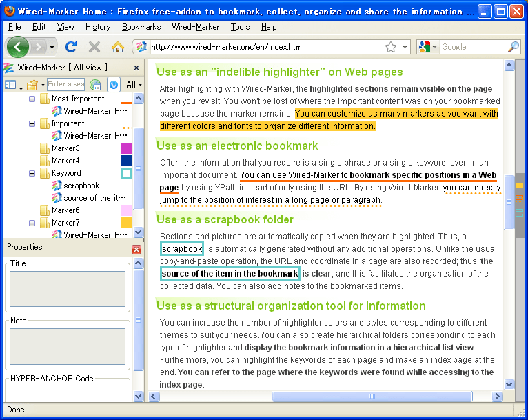
Task: Click the Firefox logo in the title bar
Action: (x=10, y=11)
